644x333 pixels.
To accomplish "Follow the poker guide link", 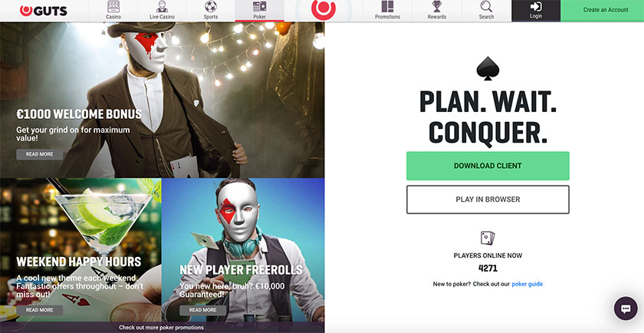I will tap(527, 284).
